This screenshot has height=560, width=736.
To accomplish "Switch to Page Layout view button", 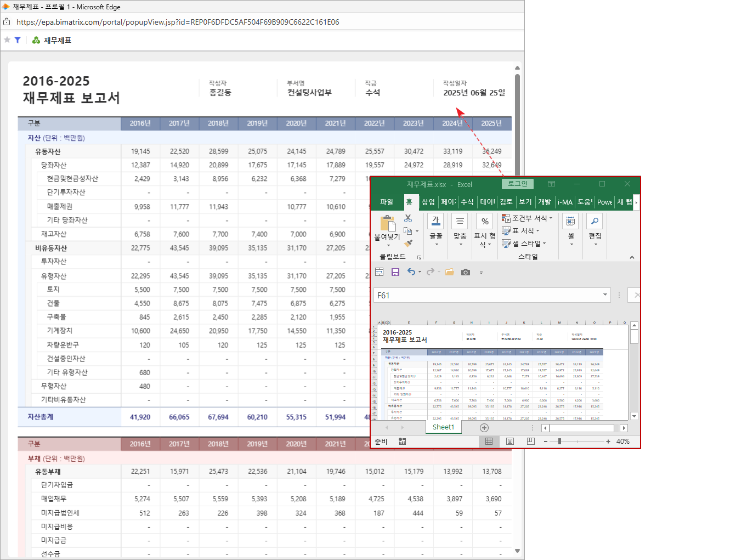I will [x=510, y=442].
